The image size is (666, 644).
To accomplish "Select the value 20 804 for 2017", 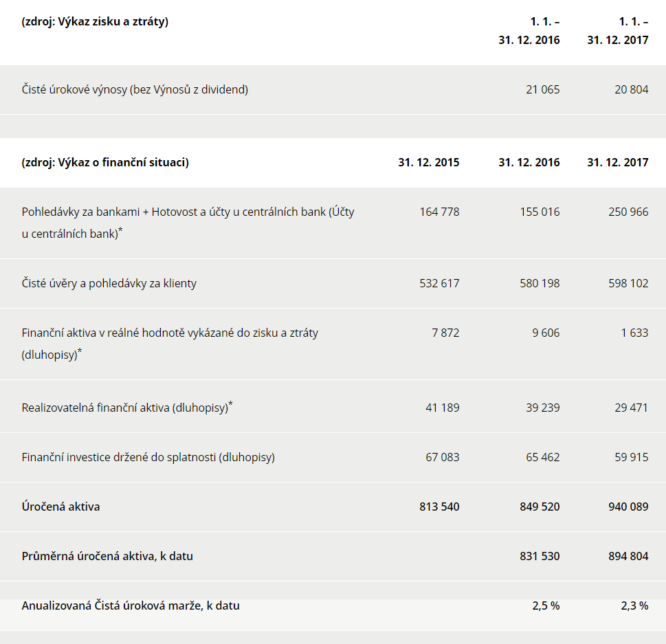I will (x=631, y=89).
